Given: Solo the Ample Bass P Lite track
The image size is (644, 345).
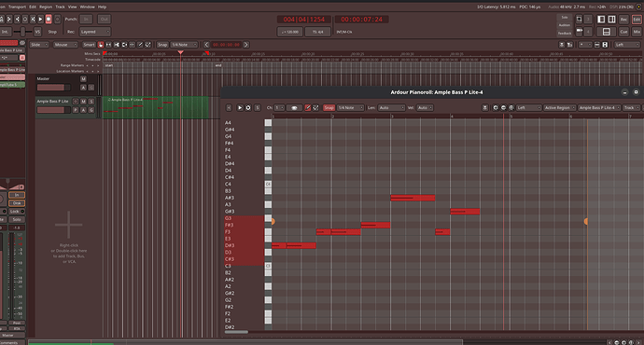Looking at the screenshot, I should point(91,102).
